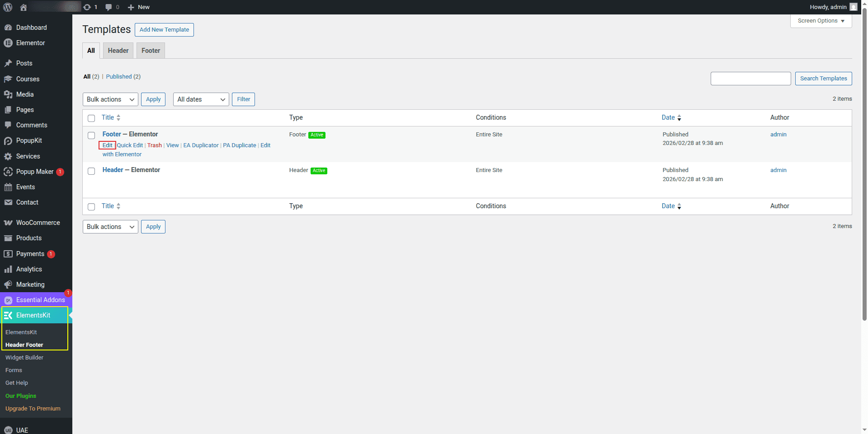868x434 pixels.
Task: Click the WordPress logo icon
Action: pos(8,7)
